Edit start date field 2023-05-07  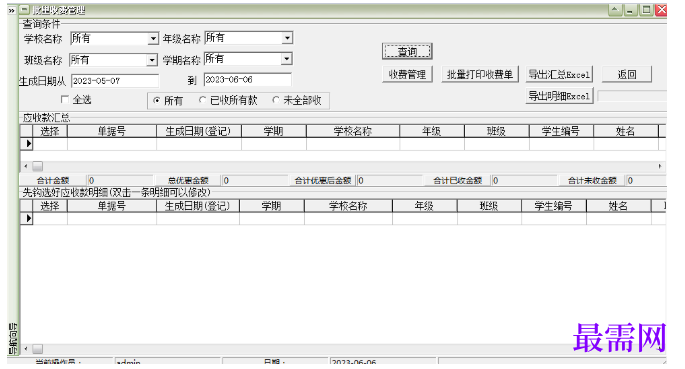coord(115,81)
